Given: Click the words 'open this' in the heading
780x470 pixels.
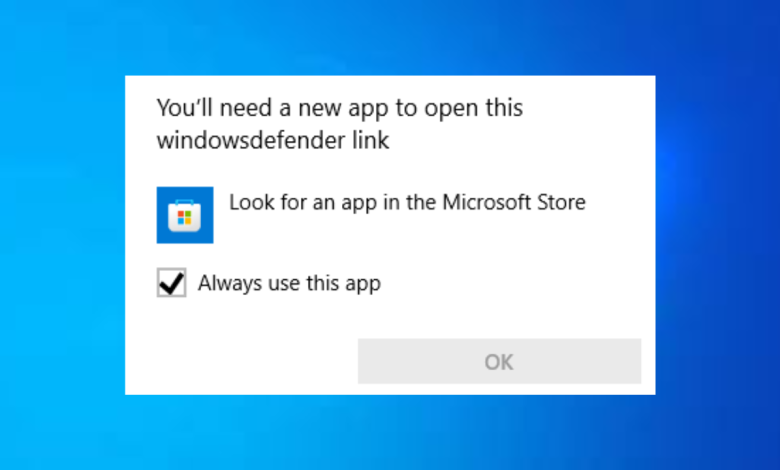Looking at the screenshot, I should pyautogui.click(x=473, y=109).
